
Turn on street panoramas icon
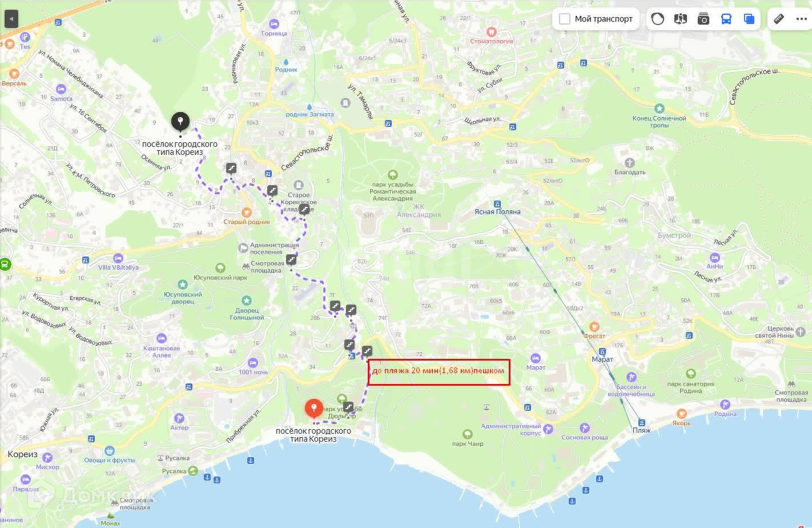680,19
